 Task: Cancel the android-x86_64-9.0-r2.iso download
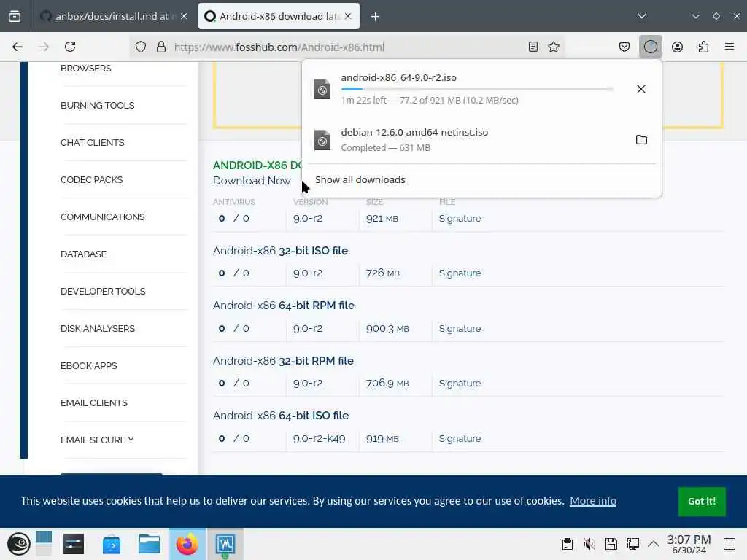coord(641,89)
